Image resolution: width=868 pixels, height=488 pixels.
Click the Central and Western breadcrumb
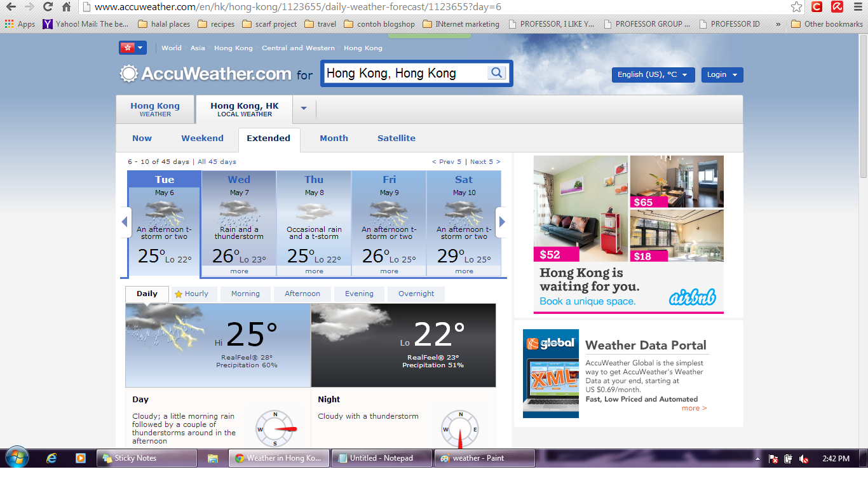[298, 48]
